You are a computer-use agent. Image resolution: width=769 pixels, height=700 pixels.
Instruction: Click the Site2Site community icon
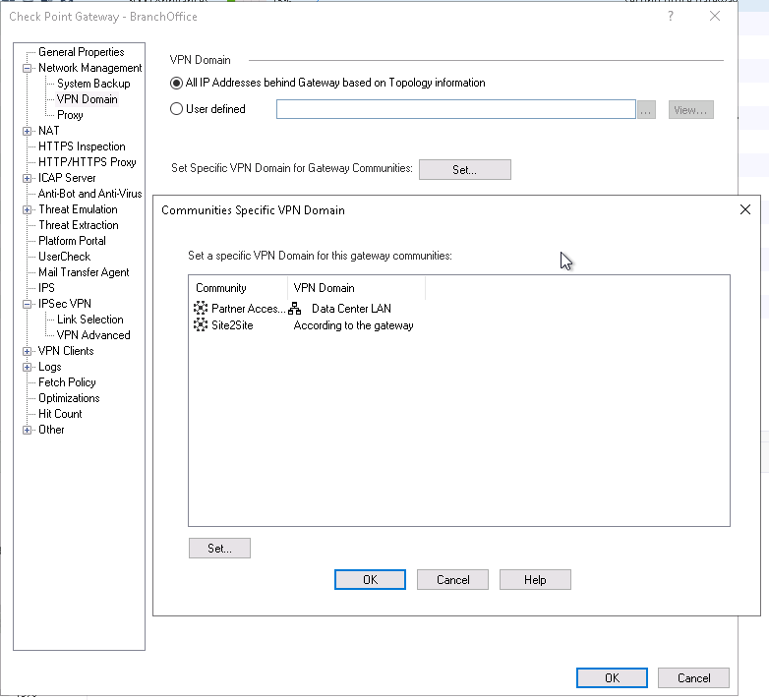(200, 325)
